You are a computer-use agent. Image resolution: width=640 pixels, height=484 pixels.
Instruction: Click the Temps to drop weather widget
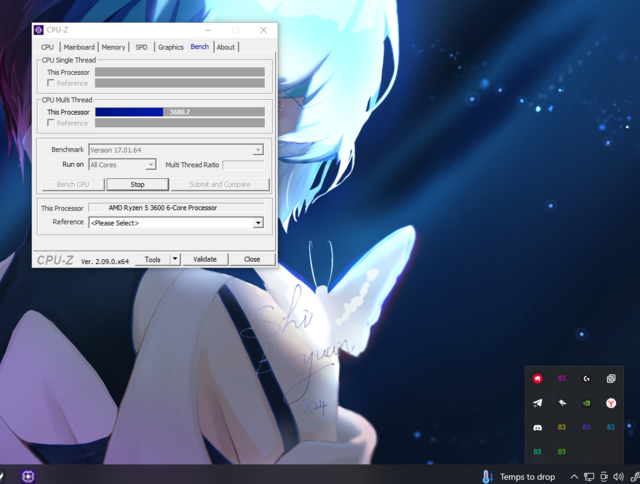[x=518, y=476]
